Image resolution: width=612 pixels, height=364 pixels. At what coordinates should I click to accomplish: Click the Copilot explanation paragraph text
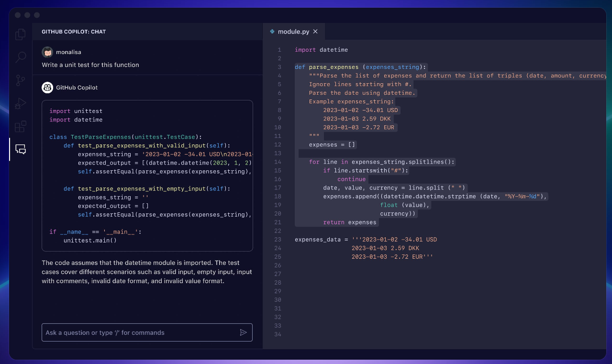tap(147, 272)
